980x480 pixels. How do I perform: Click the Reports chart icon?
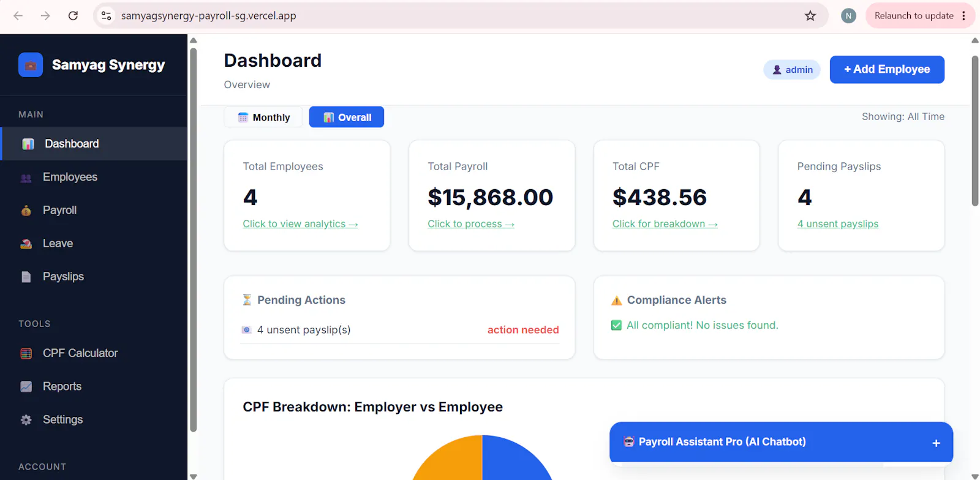tap(26, 386)
